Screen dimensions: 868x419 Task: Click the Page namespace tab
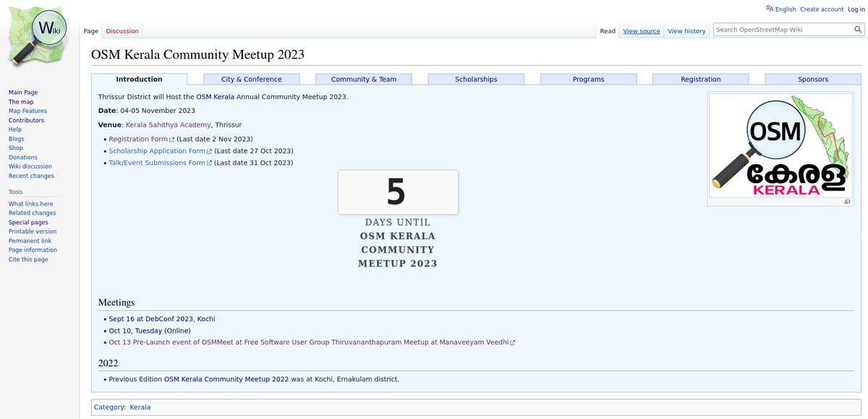90,31
